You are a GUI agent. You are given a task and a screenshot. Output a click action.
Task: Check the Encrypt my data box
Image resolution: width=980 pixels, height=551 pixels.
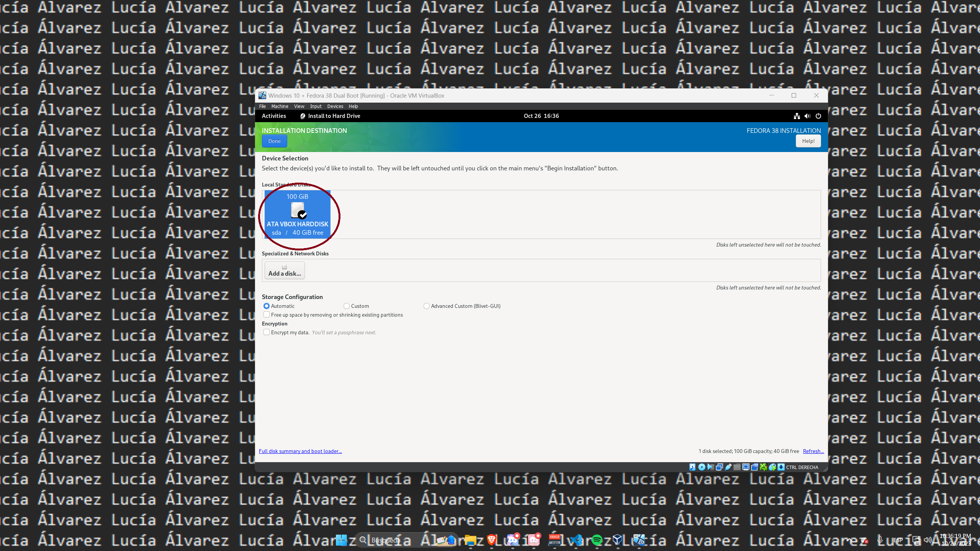pos(267,332)
